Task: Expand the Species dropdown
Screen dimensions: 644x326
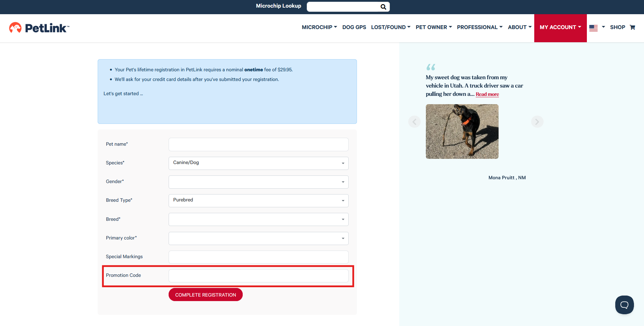Action: coord(258,163)
